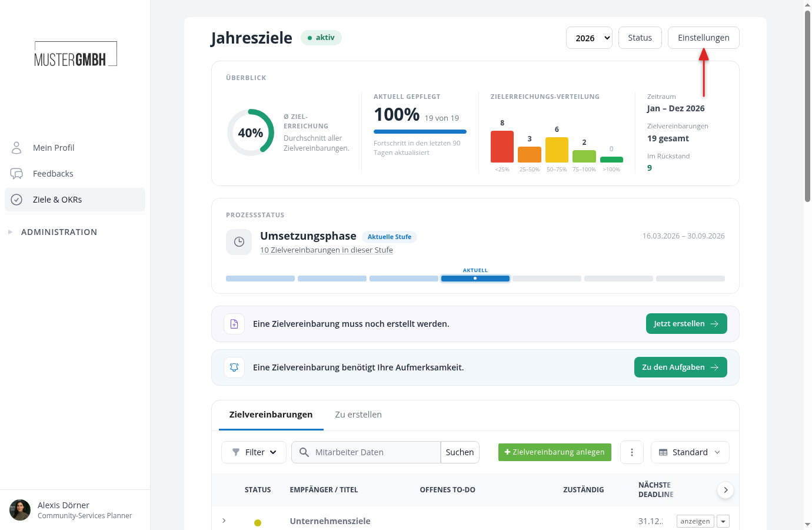
Task: Click the Jan – Dez 2026 period text
Action: (x=676, y=108)
